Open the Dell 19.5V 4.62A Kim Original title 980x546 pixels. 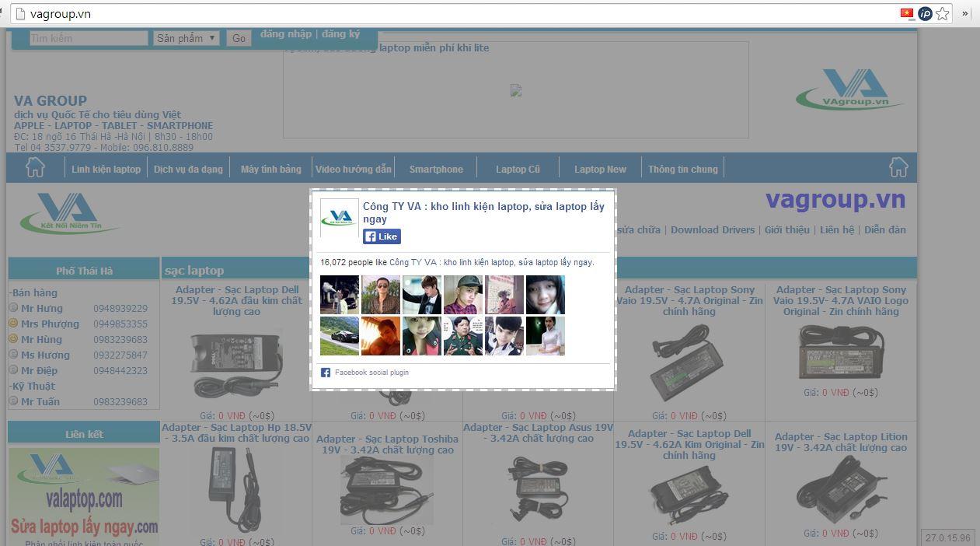pos(689,444)
